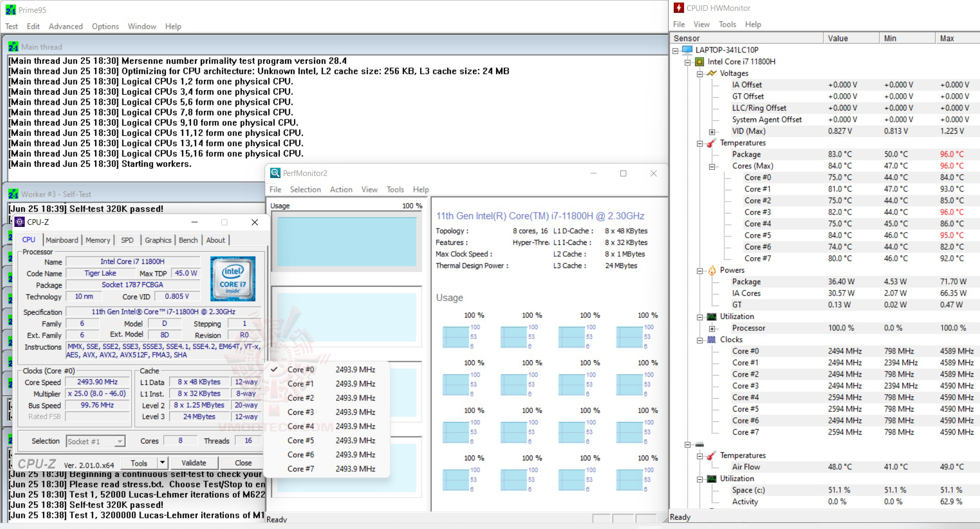Screen dimensions: 980x529
Task: Collapse the Cores (Max) temperature list
Action: point(712,166)
